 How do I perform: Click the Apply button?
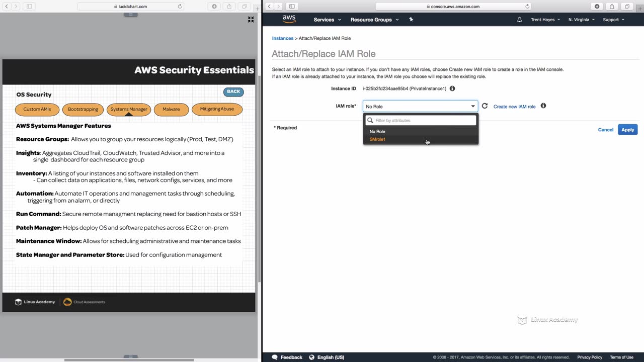click(x=627, y=130)
